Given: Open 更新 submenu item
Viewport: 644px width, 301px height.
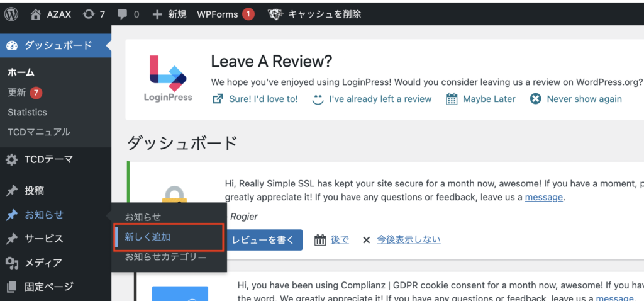Looking at the screenshot, I should click(x=17, y=93).
